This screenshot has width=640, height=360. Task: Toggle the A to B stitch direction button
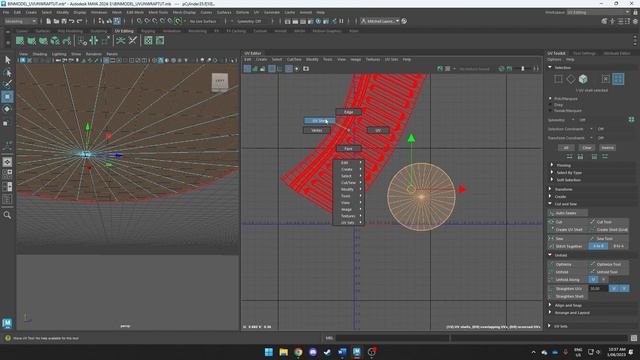pyautogui.click(x=598, y=246)
